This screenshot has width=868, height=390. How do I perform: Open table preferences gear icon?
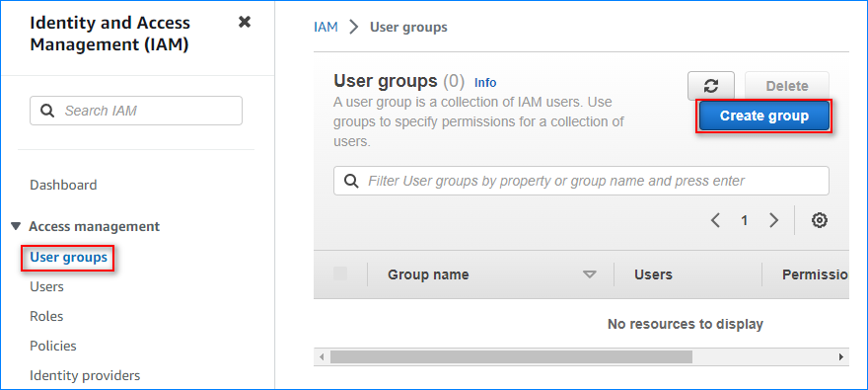[x=820, y=220]
